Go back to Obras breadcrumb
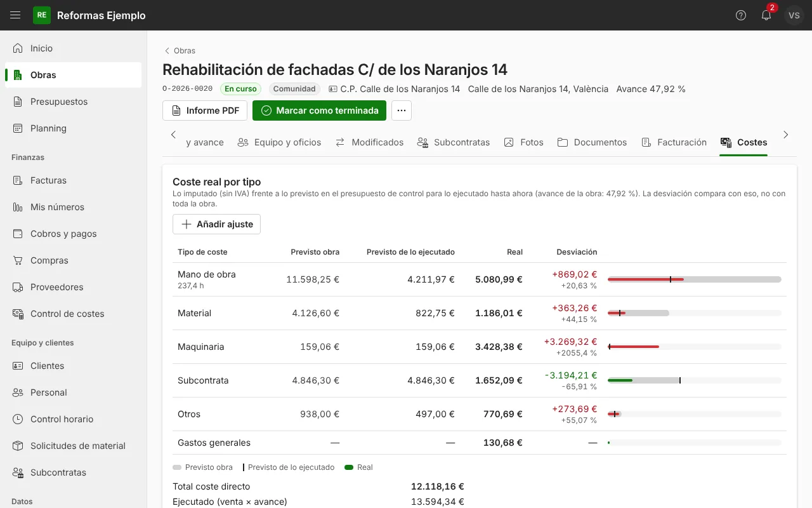This screenshot has width=812, height=508. click(x=180, y=51)
